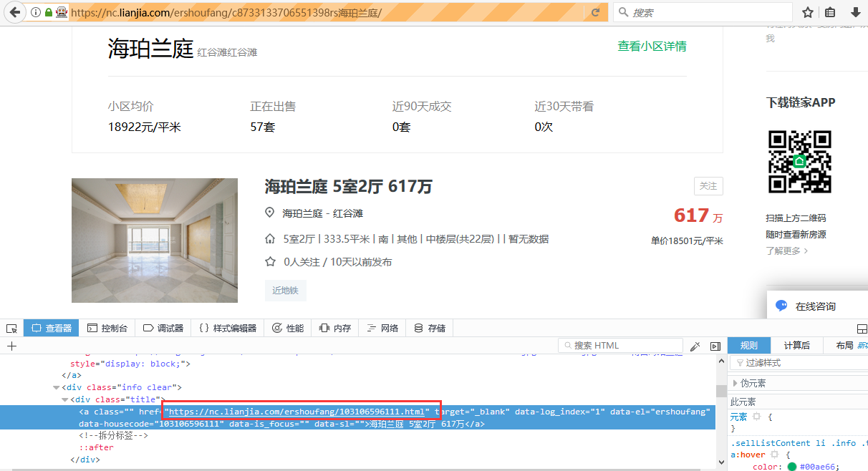Click selector highlight icon next to a:hover
The image size is (868, 471).
pyautogui.click(x=774, y=455)
